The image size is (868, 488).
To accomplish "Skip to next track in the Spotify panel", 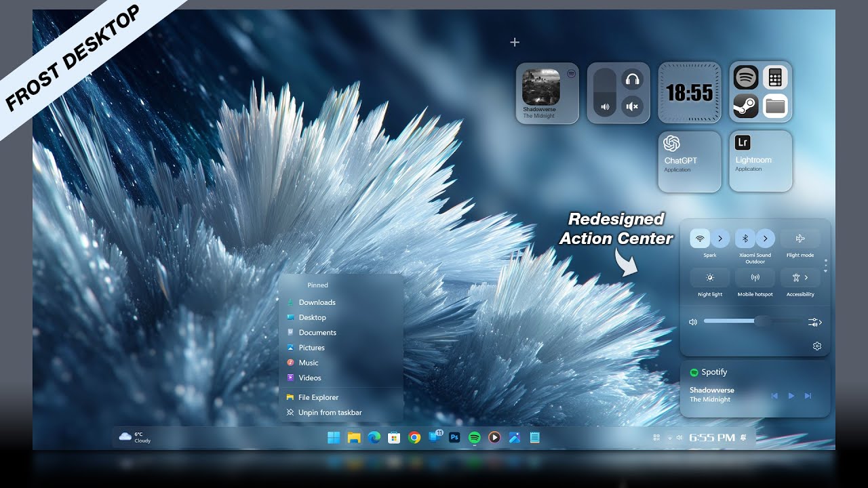I will (x=808, y=396).
